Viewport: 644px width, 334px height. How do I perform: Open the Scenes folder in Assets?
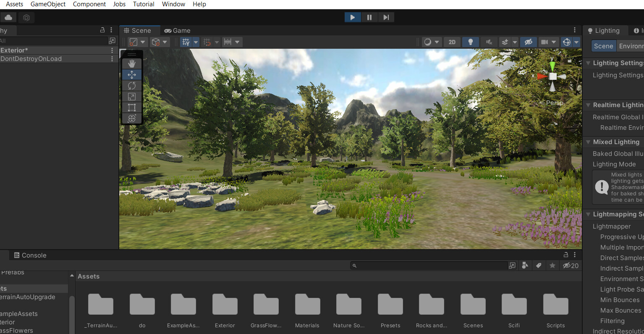point(473,304)
